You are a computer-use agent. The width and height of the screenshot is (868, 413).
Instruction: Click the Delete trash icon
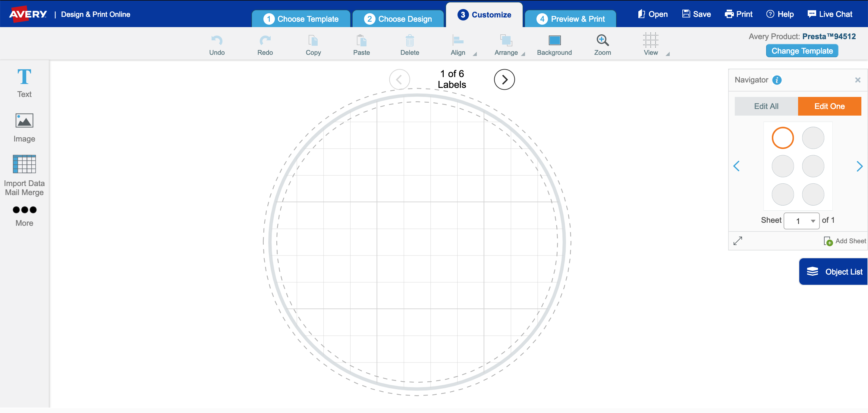(410, 40)
